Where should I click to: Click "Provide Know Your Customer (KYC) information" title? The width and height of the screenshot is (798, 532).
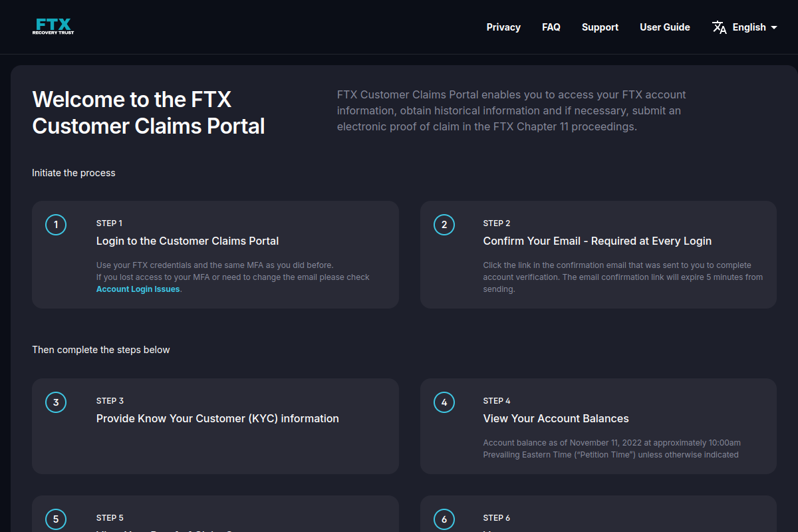pyautogui.click(x=217, y=418)
